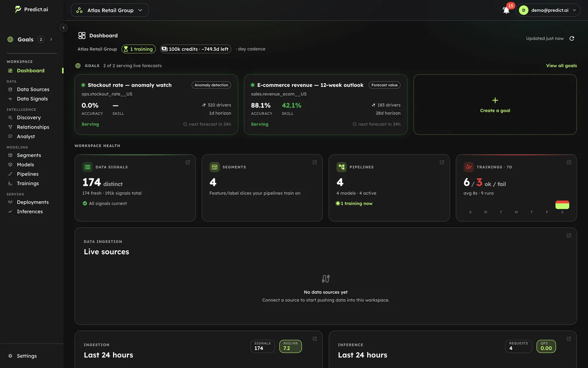Click the 88.1% accuracy value
Image resolution: width=588 pixels, height=368 pixels.
coord(261,106)
